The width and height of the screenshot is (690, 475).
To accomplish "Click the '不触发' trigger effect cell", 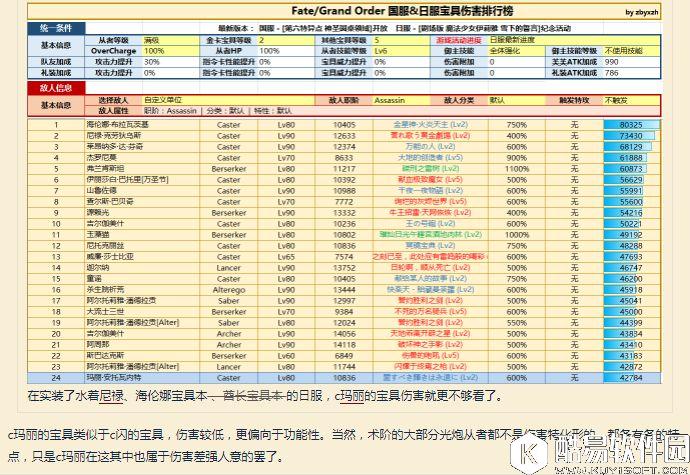I will pyautogui.click(x=632, y=100).
